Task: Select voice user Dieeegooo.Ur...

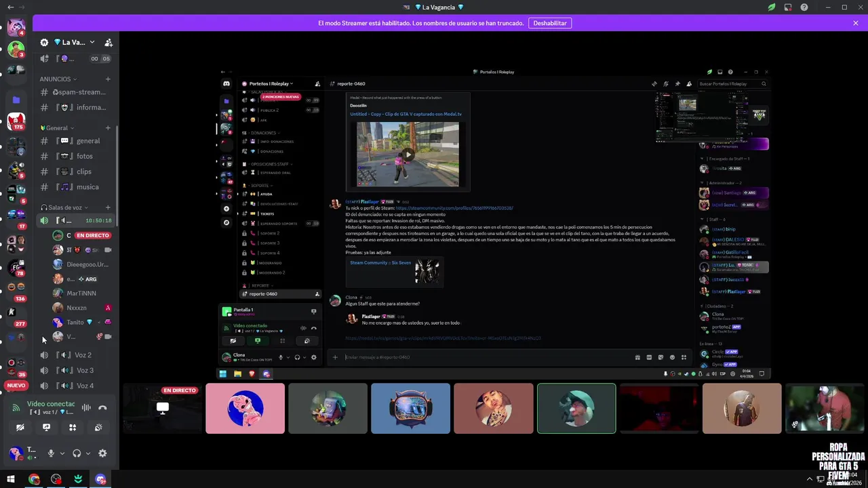Action: click(81, 264)
